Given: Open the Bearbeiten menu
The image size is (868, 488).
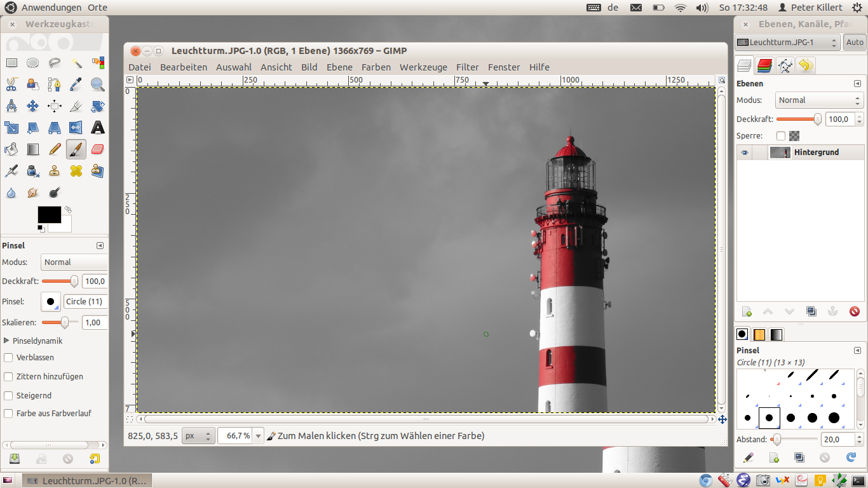Looking at the screenshot, I should 184,67.
